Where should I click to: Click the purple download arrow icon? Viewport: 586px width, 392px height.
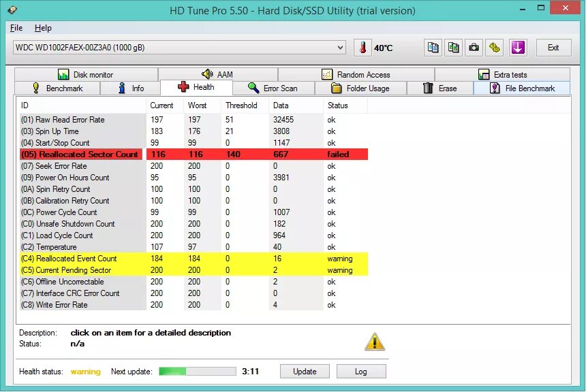[518, 48]
